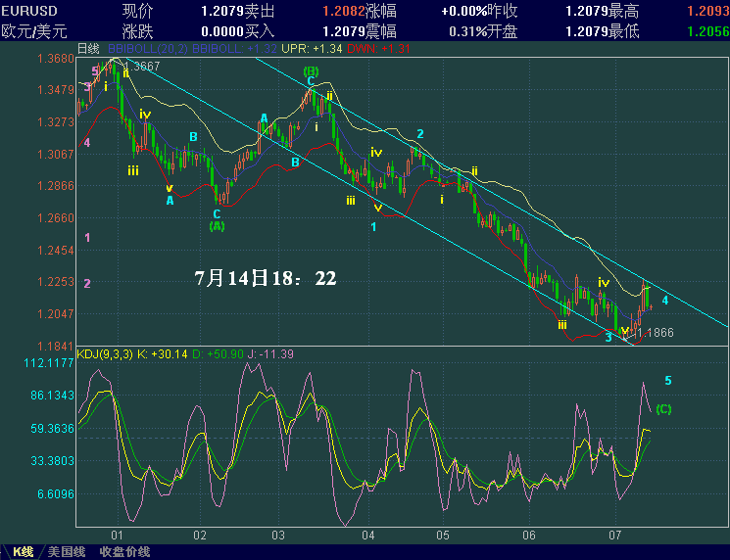Switch to the K线 chart tab
This screenshot has height=560, width=730.
coord(23,552)
